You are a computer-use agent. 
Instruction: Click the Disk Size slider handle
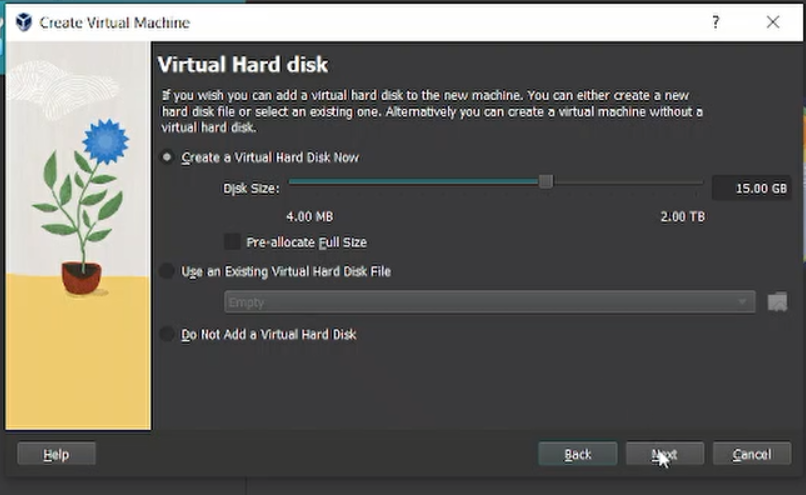click(x=546, y=182)
